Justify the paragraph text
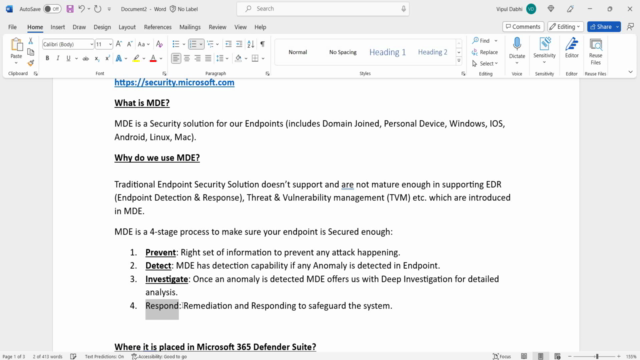Screen dimensions: 640x360 point(208,59)
